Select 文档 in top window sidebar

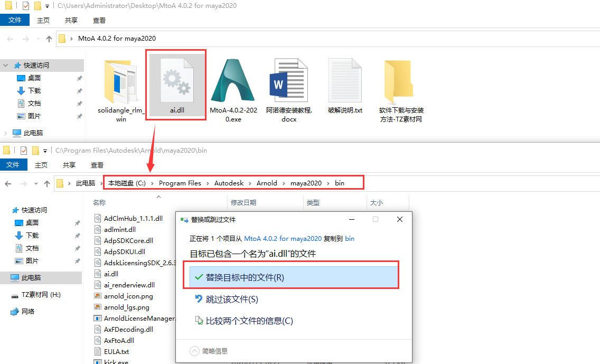[34, 104]
